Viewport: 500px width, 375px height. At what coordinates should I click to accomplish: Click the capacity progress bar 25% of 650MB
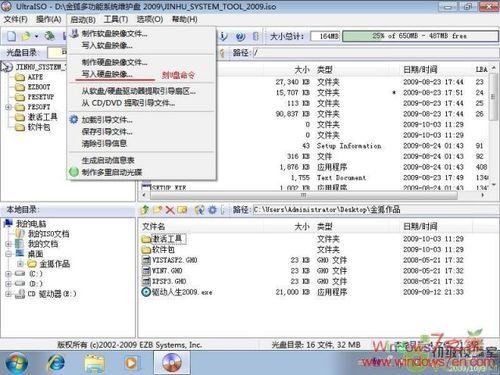(420, 36)
